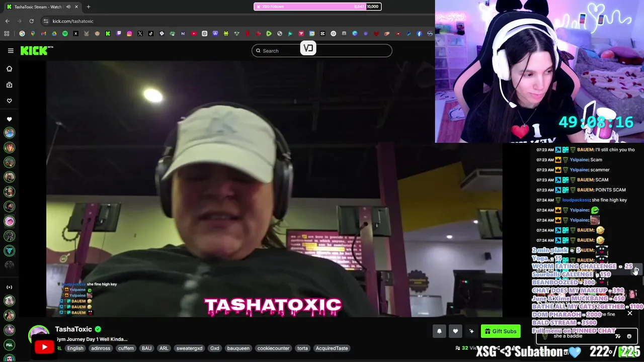Focus the Kick search field

click(x=322, y=50)
